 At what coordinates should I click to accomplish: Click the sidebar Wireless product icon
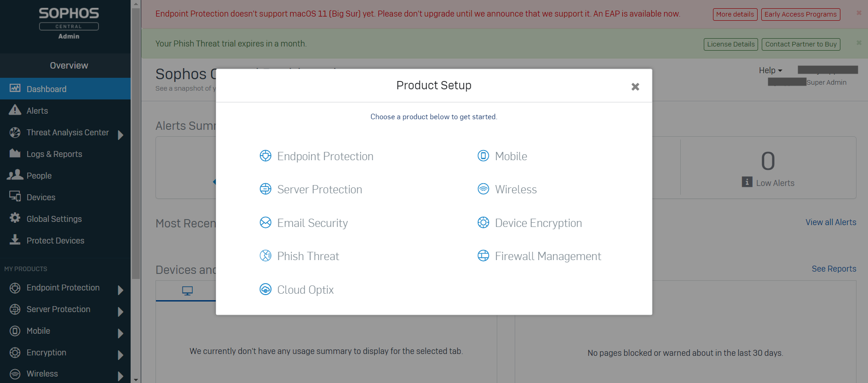15,374
